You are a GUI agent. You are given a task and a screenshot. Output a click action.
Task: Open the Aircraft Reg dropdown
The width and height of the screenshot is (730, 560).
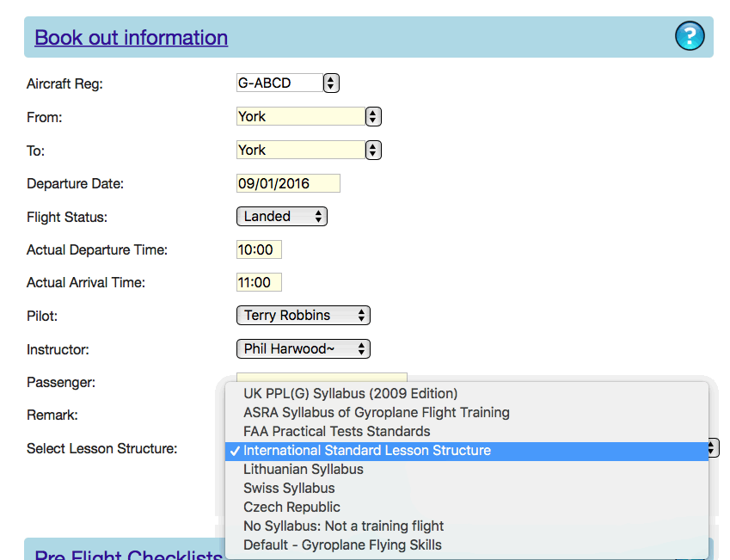point(287,83)
